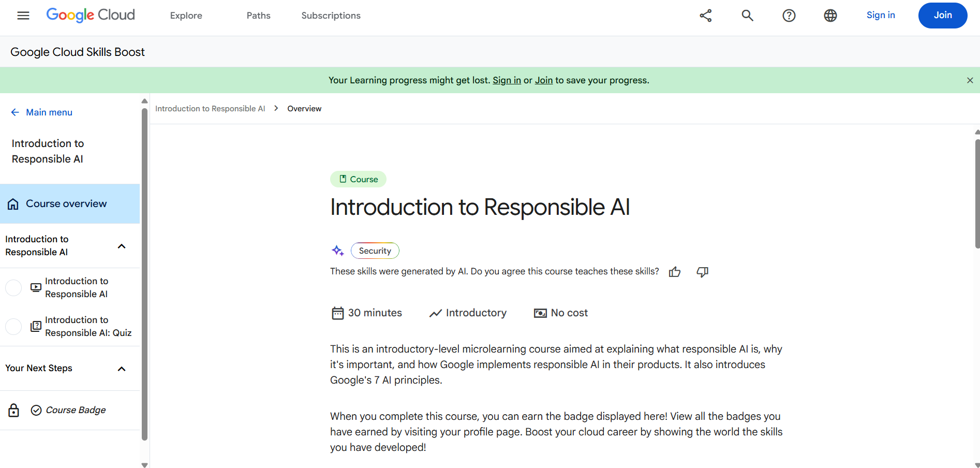Open the Paths menu
The height and width of the screenshot is (468, 980).
259,16
